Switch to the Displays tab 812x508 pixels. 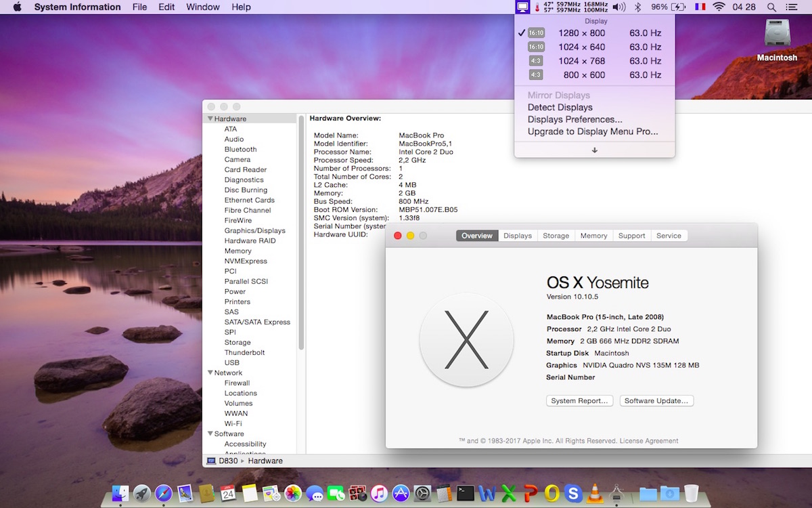pos(518,236)
